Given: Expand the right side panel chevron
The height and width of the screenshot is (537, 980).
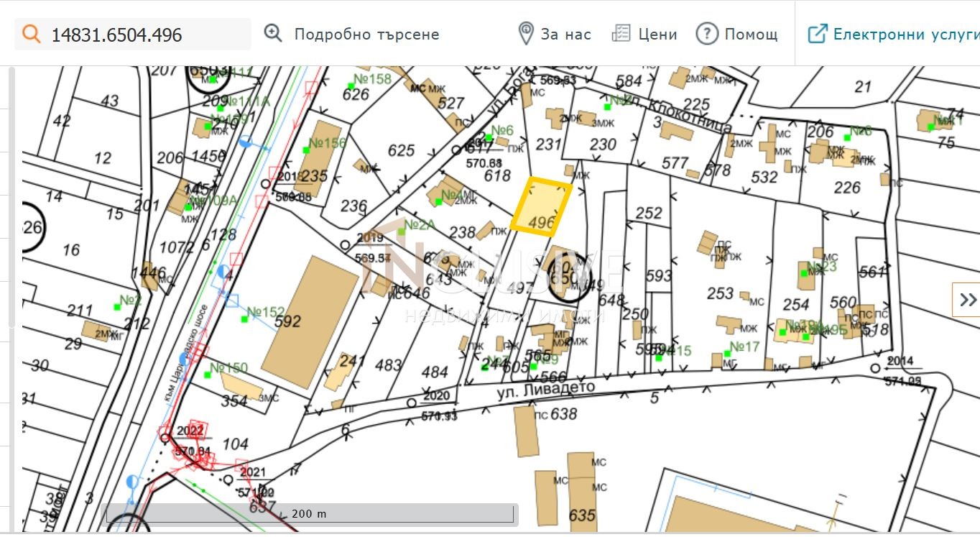Looking at the screenshot, I should click(968, 300).
